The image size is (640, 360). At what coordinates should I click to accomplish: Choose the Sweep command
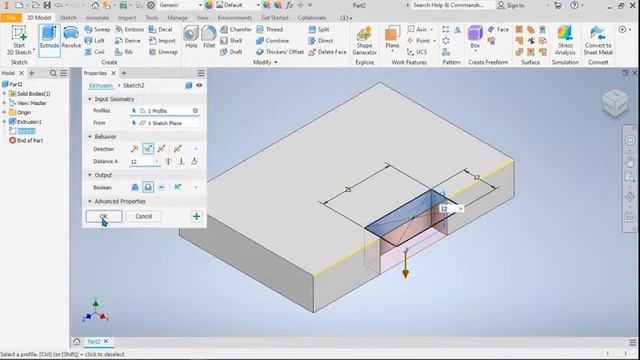point(97,29)
